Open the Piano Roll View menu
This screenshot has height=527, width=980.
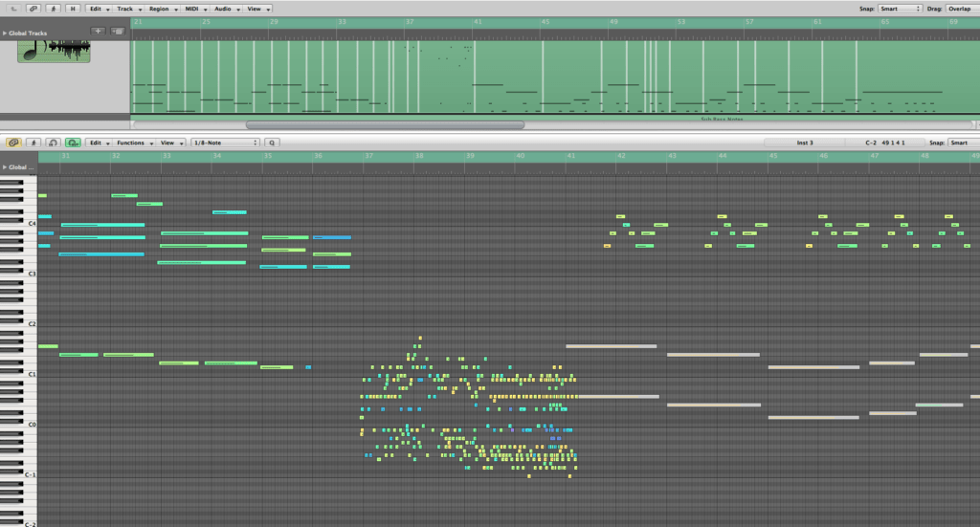[170, 143]
